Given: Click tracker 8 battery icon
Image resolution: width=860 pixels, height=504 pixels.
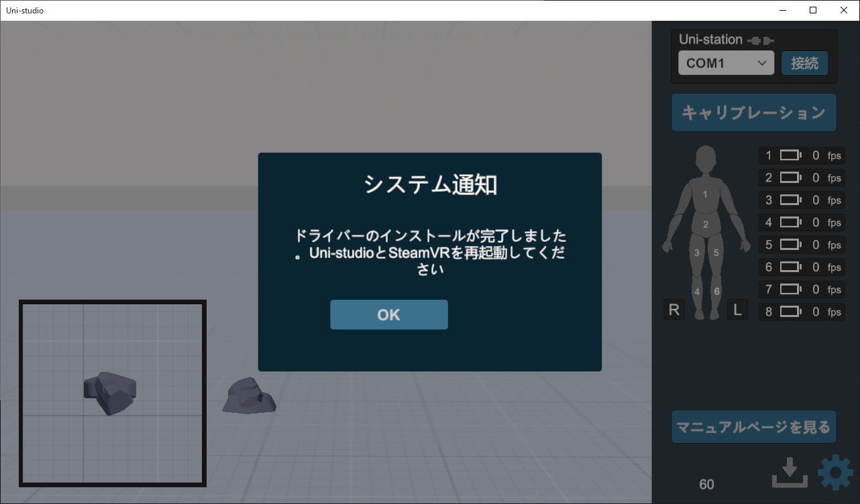Looking at the screenshot, I should click(790, 312).
